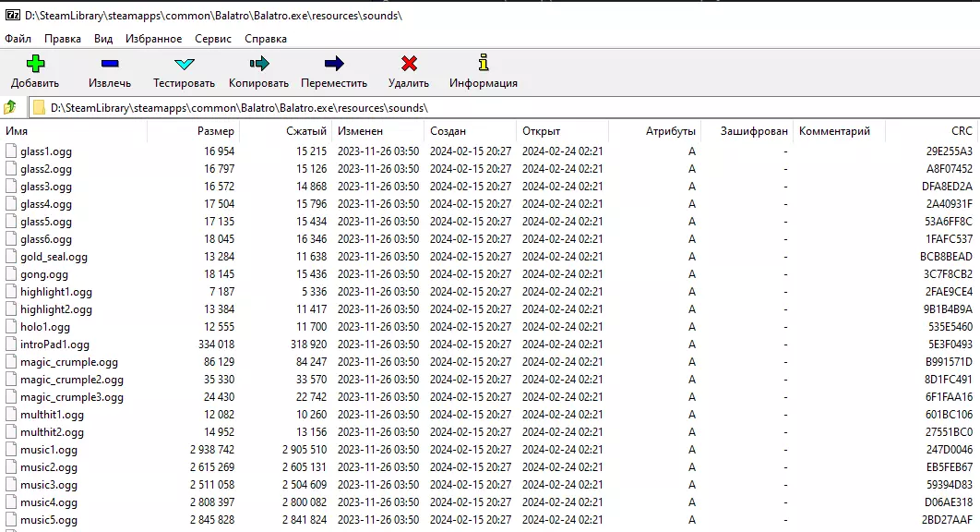Select the magic_crumple3.ogg file name
The height and width of the screenshot is (532, 980).
[x=72, y=397]
